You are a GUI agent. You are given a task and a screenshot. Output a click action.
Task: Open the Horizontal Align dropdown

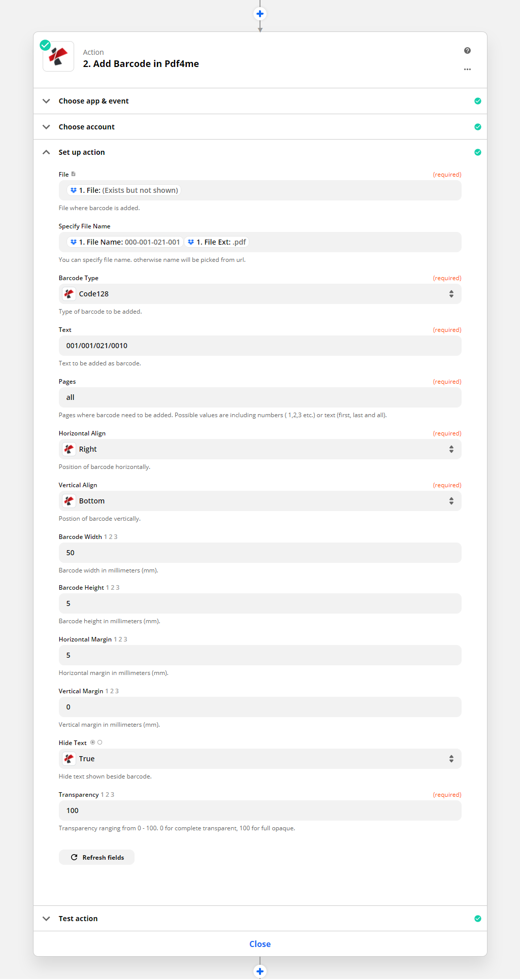260,449
